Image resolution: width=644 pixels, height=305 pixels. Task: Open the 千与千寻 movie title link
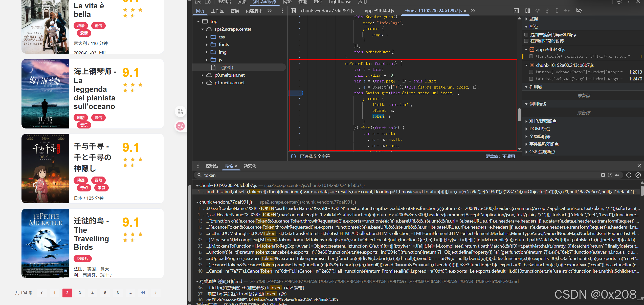point(93,157)
